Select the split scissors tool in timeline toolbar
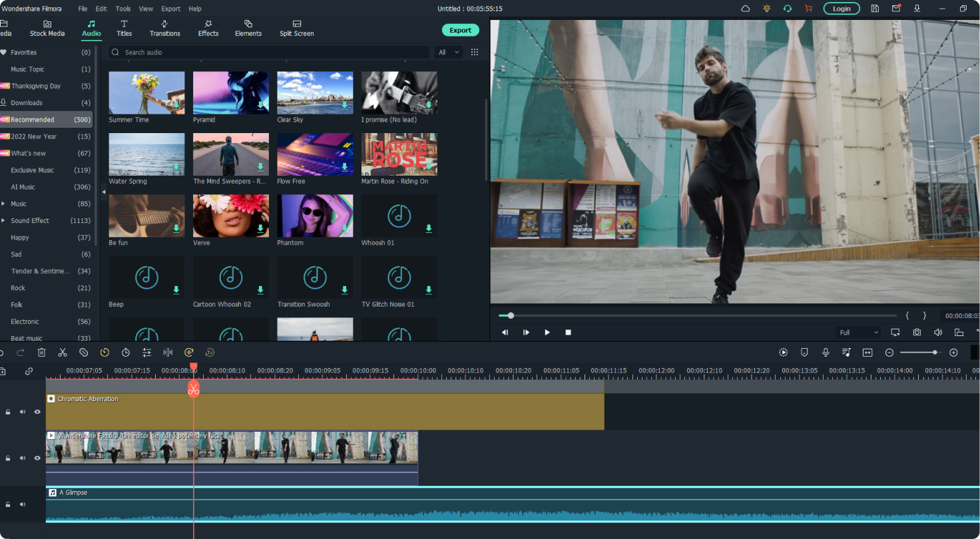Image resolution: width=980 pixels, height=539 pixels. click(x=63, y=353)
